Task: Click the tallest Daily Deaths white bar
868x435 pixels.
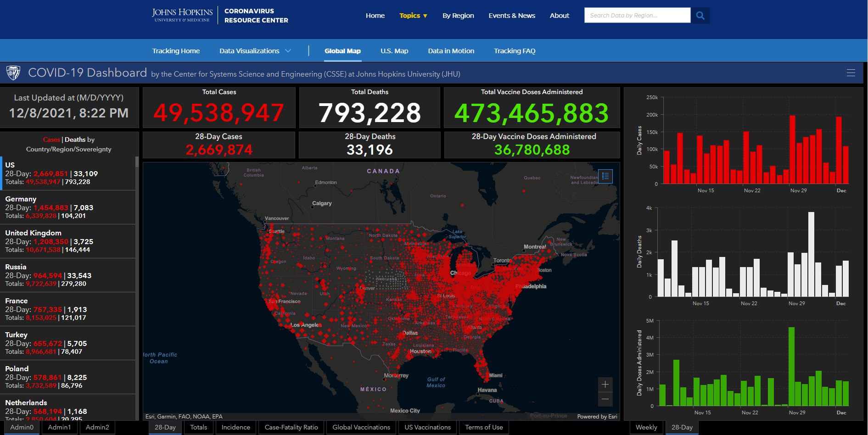Action: pos(811,254)
